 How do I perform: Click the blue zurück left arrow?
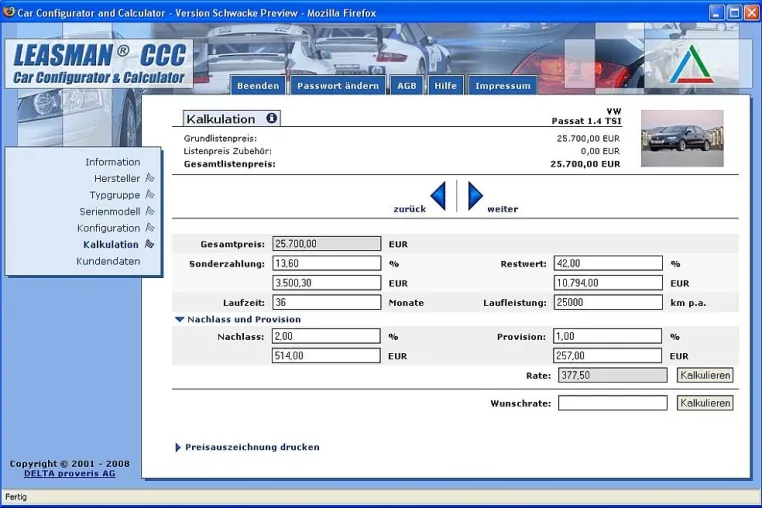point(438,196)
